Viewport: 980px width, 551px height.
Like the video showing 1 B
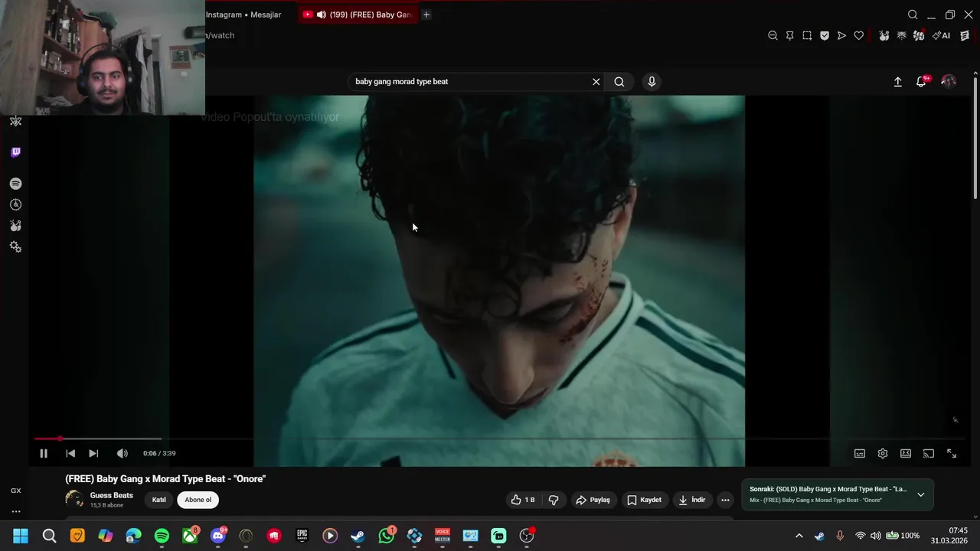coord(523,500)
